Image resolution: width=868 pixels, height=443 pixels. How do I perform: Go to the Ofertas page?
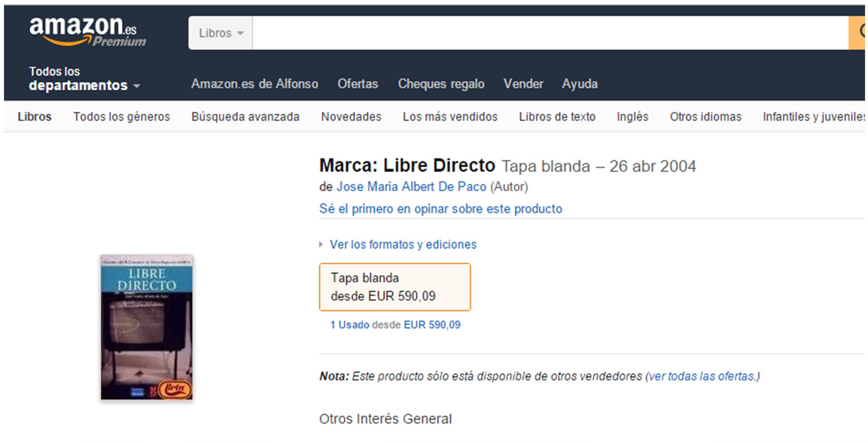point(358,84)
